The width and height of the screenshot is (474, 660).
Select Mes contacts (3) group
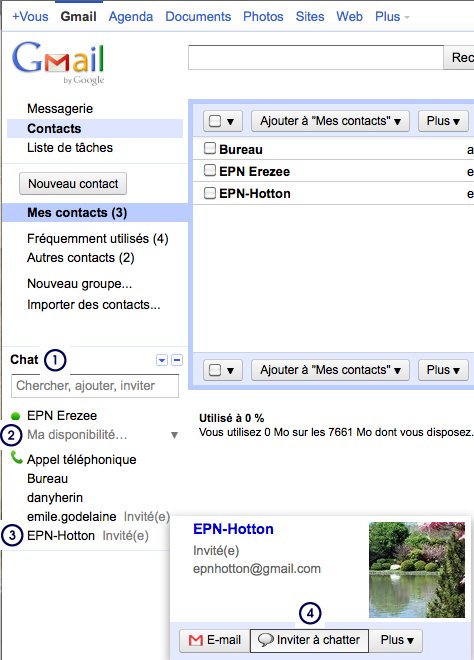(95, 213)
